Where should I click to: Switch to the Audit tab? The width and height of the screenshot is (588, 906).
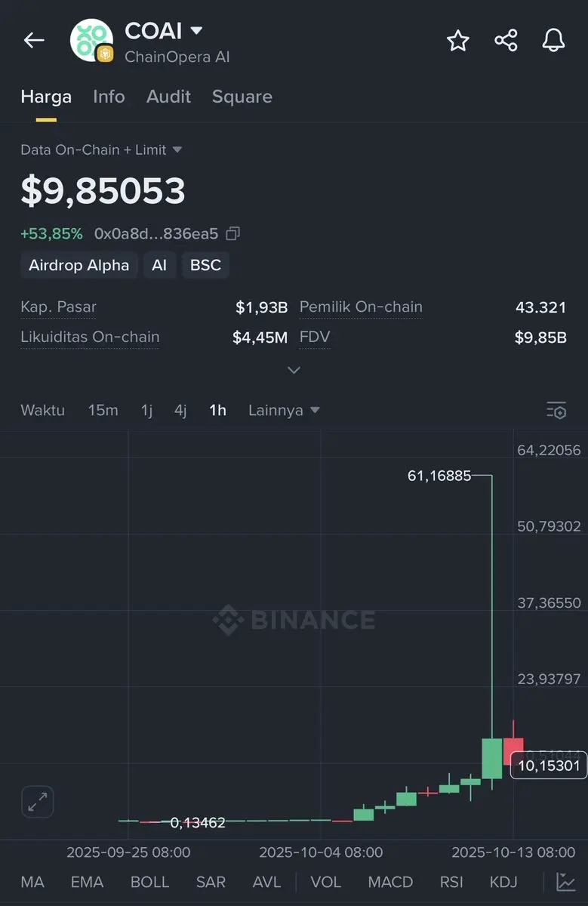click(168, 97)
